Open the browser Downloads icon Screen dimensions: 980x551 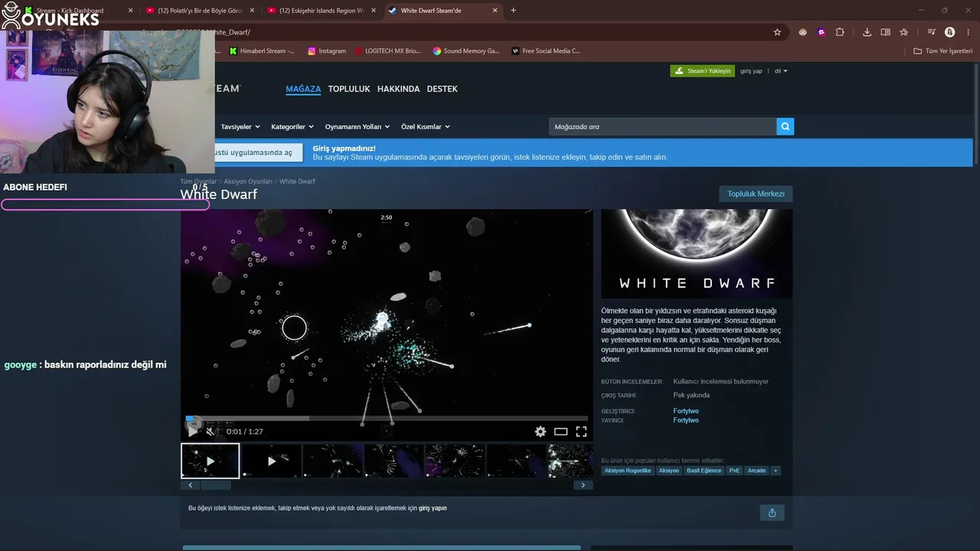pos(867,32)
